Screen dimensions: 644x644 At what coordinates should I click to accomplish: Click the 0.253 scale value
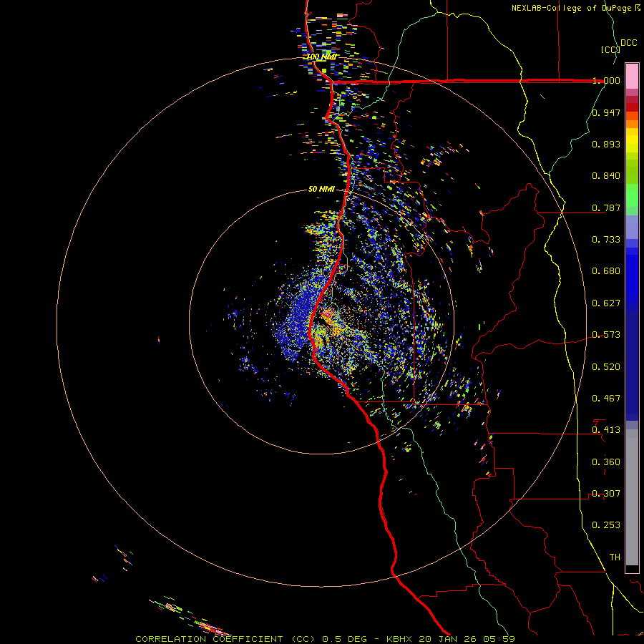606,525
